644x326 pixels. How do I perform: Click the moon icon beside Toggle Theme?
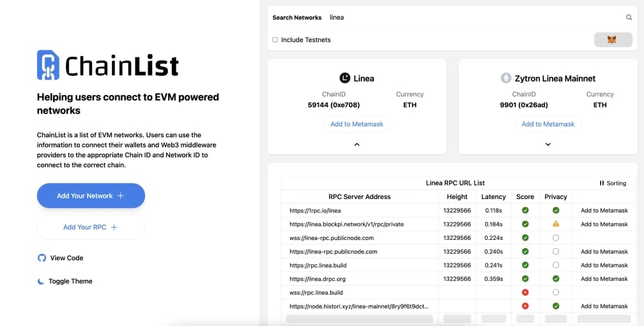coord(41,281)
